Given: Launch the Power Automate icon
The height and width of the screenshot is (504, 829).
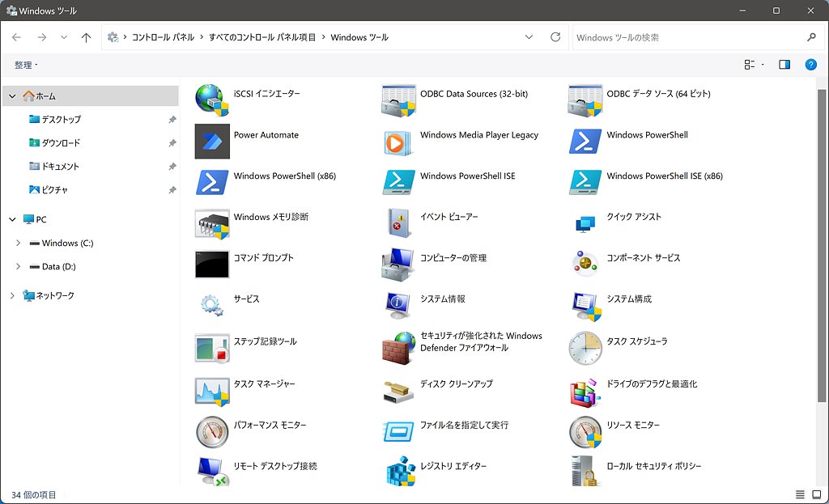Looking at the screenshot, I should pyautogui.click(x=212, y=141).
